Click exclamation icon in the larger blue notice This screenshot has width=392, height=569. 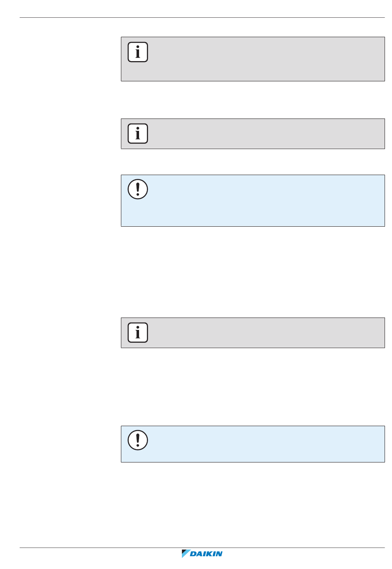tap(138, 189)
